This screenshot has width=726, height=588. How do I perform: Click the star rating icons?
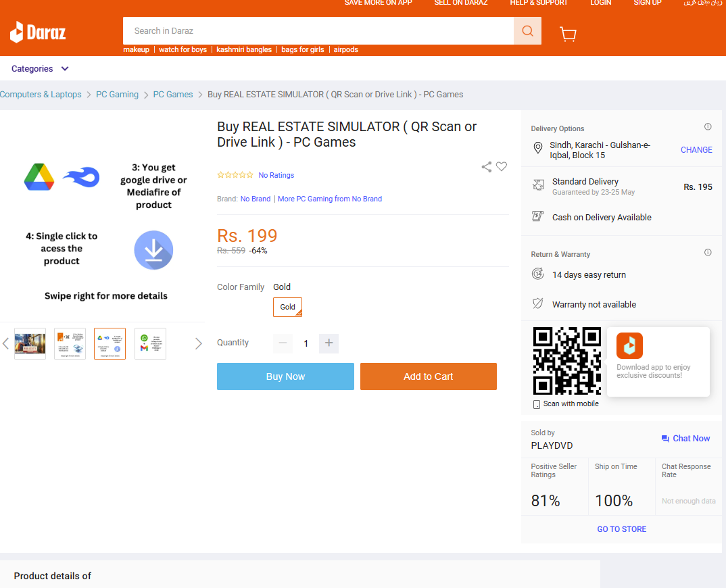coord(235,175)
